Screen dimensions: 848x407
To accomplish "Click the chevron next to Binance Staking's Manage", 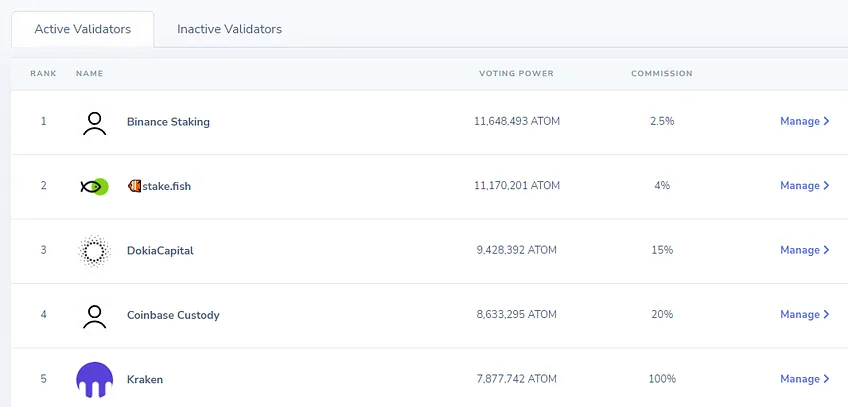I will click(826, 122).
